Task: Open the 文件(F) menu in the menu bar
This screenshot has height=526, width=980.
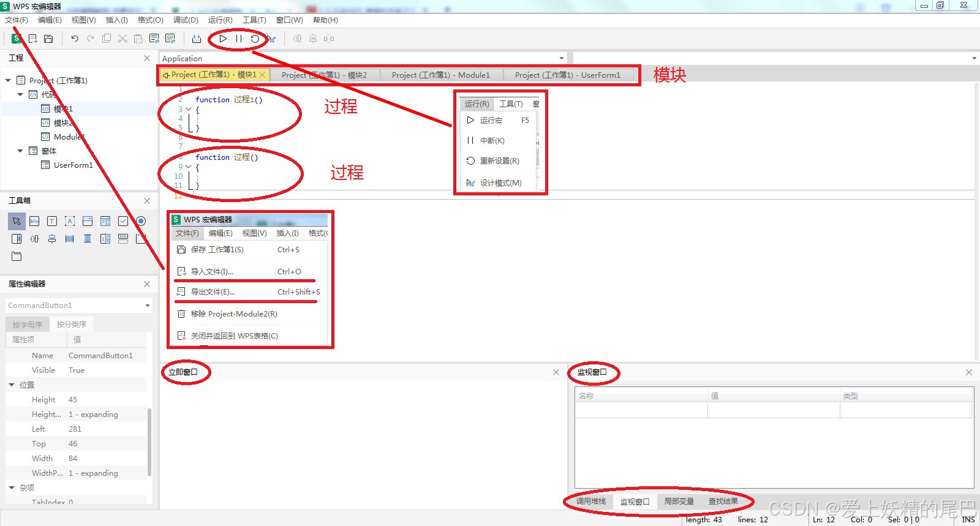Action: click(17, 20)
